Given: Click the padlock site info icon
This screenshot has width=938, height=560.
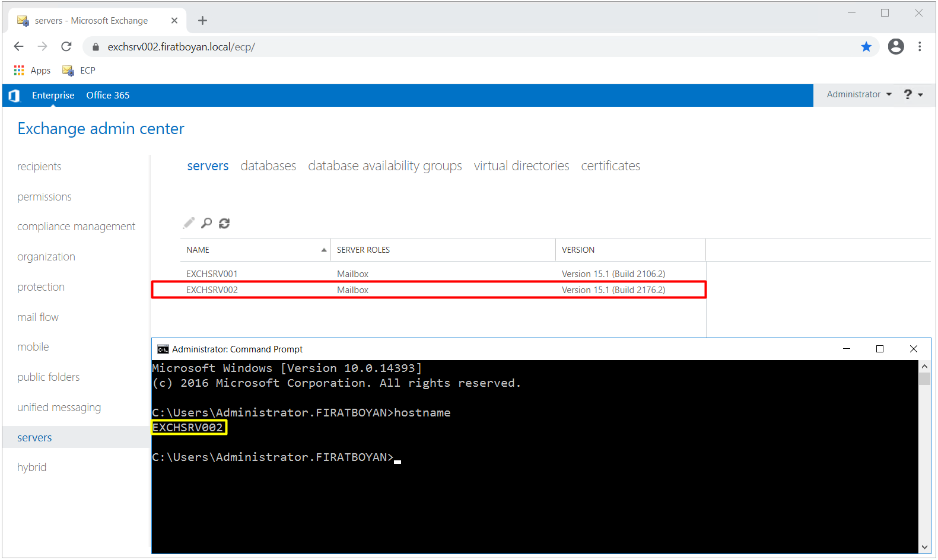Looking at the screenshot, I should pos(96,47).
